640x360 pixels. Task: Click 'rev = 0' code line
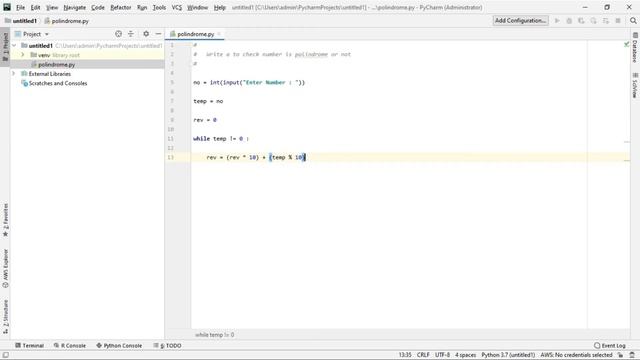pyautogui.click(x=205, y=120)
